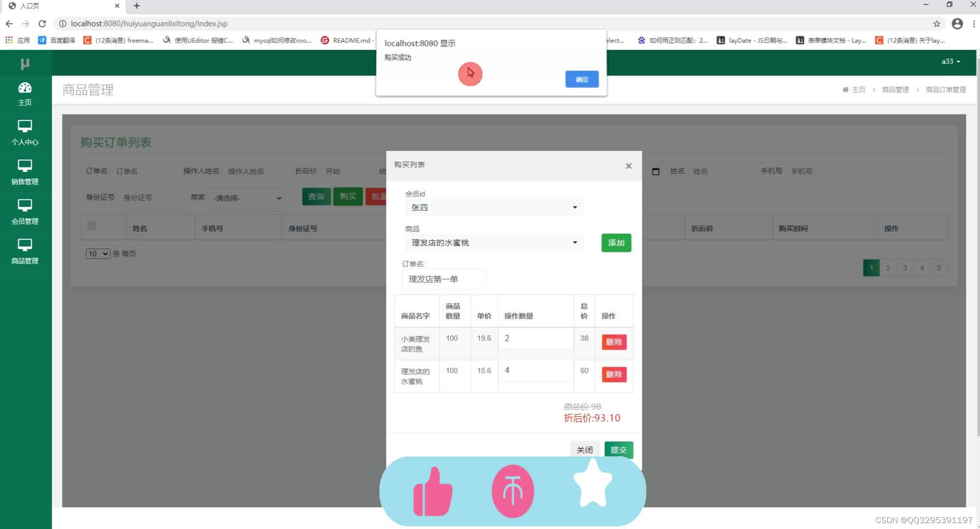Click the browser forward arrow

pyautogui.click(x=25, y=24)
